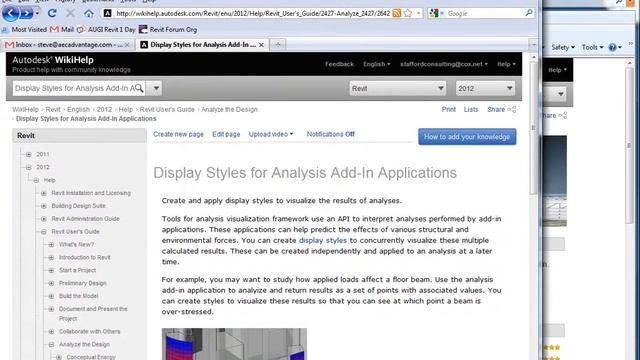The height and width of the screenshot is (360, 640).
Task: Select Build the Model tree item
Action: 78,296
